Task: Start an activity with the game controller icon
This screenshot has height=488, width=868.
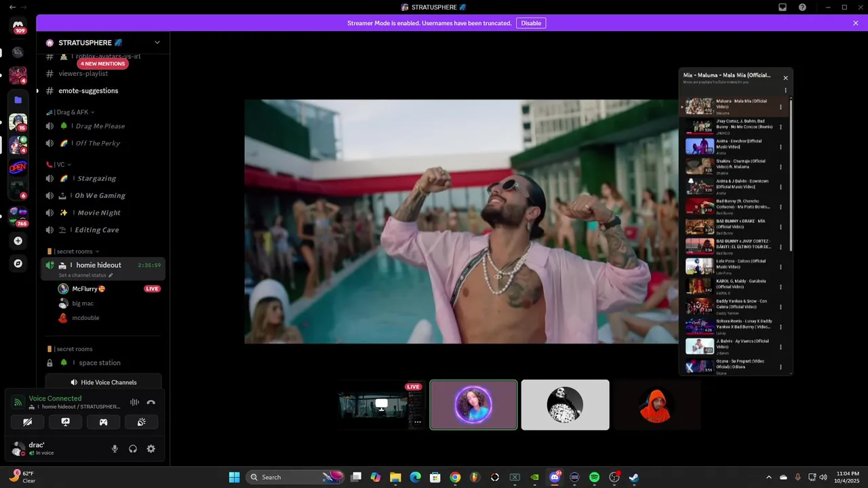Action: pos(104,422)
